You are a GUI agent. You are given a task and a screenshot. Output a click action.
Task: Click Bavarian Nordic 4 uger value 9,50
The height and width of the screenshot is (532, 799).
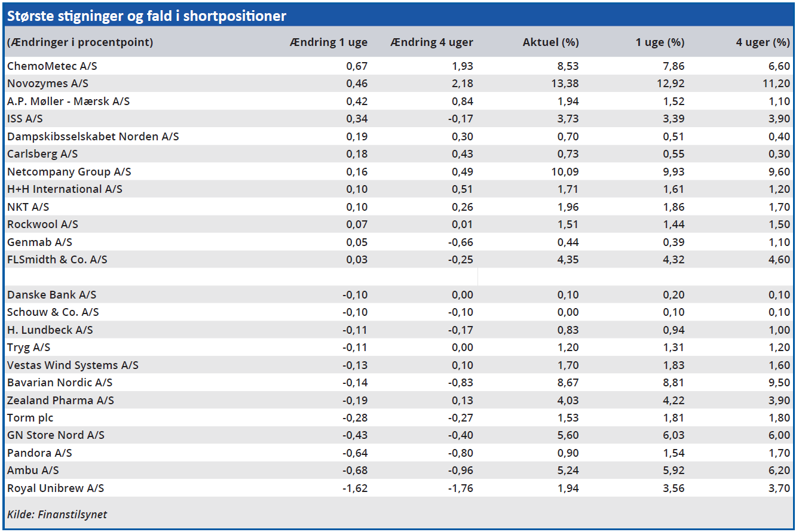[779, 383]
